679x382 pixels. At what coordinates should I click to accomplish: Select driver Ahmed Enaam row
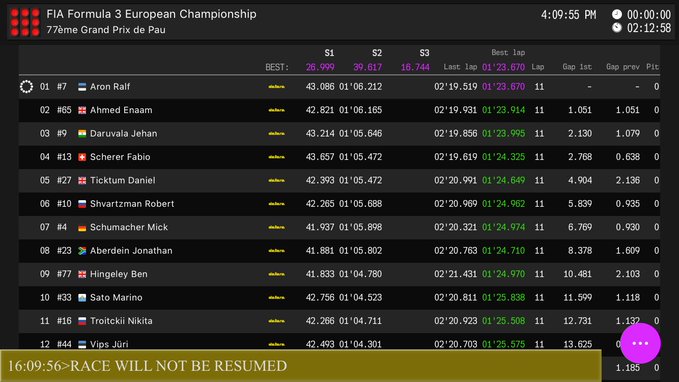[340, 110]
